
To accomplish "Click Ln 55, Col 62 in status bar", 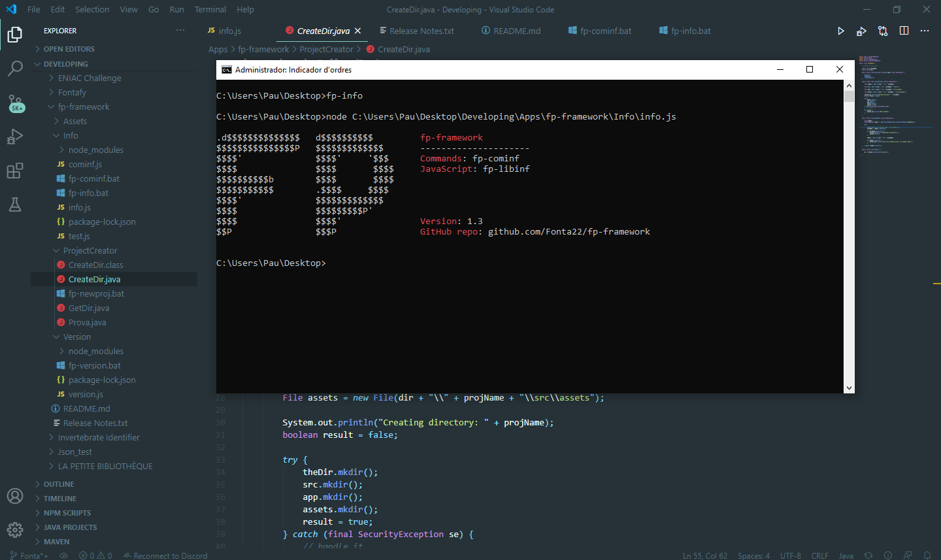I will tap(705, 555).
